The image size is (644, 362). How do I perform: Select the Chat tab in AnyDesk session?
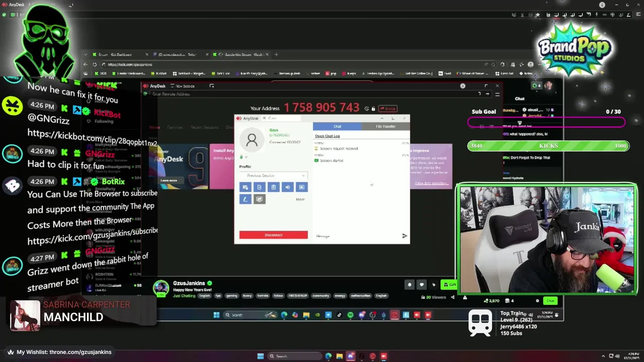tap(337, 126)
